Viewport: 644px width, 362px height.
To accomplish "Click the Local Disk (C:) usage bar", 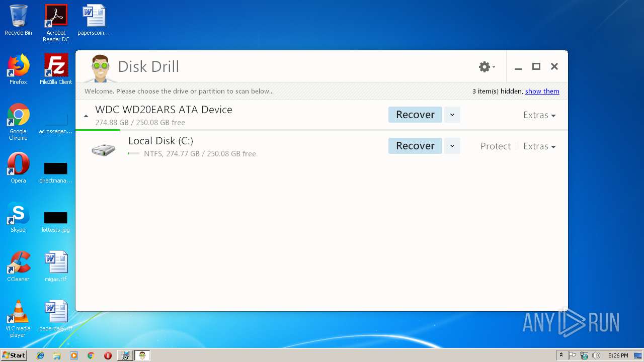I will pos(134,153).
